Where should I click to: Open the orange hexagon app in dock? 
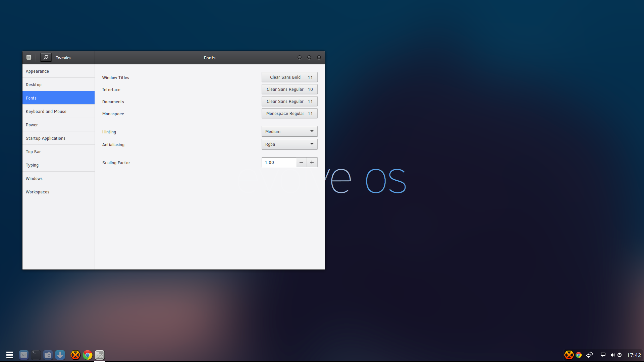(75, 355)
